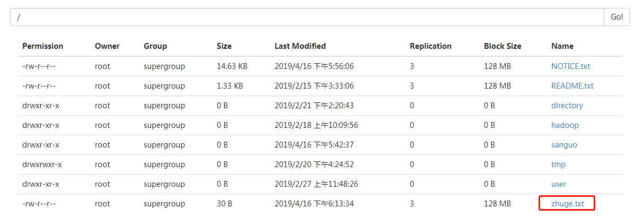Click the 14.63 KB size cell
Viewport: 644px width, 217px height.
pyautogui.click(x=232, y=66)
